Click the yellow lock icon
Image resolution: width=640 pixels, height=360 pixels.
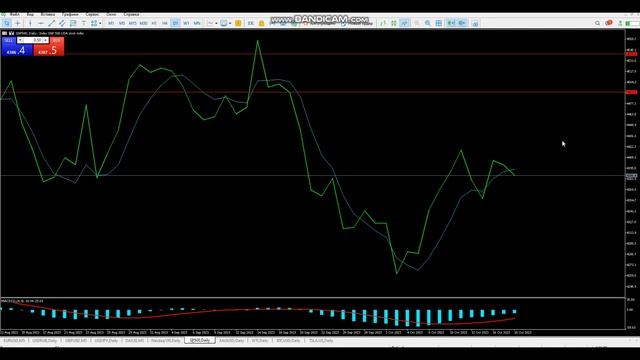[261, 23]
